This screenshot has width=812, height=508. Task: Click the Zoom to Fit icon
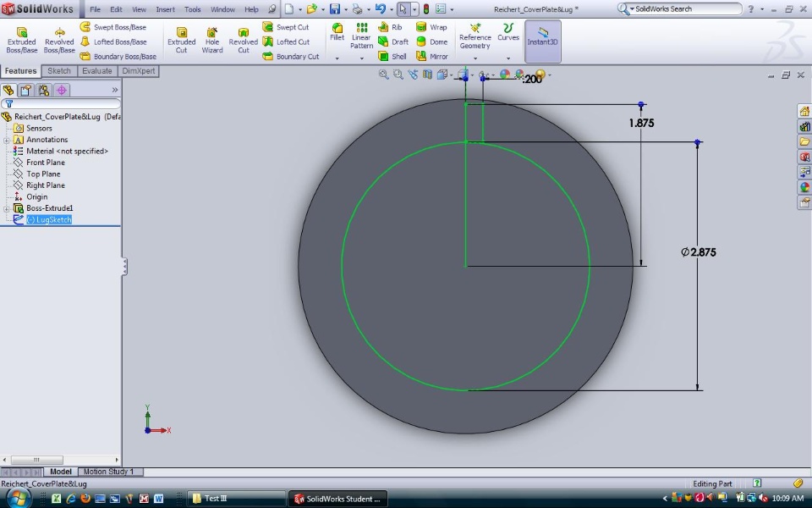pyautogui.click(x=383, y=75)
